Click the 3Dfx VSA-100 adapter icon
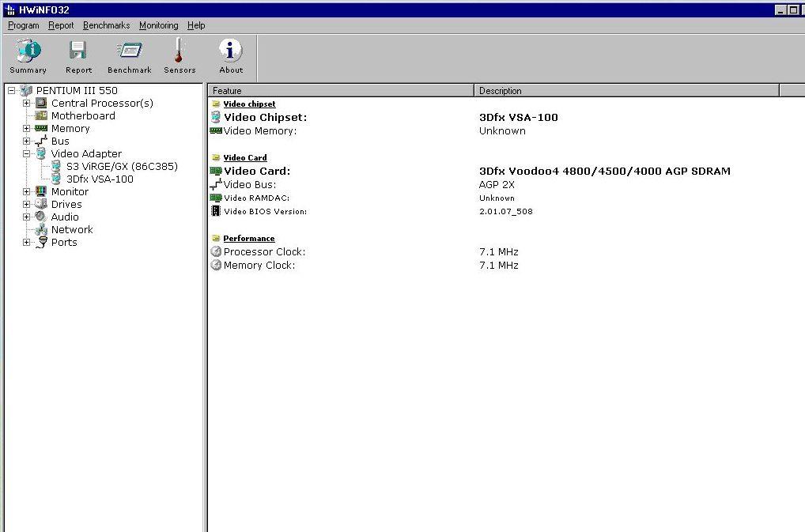The height and width of the screenshot is (532, 805). (56, 179)
